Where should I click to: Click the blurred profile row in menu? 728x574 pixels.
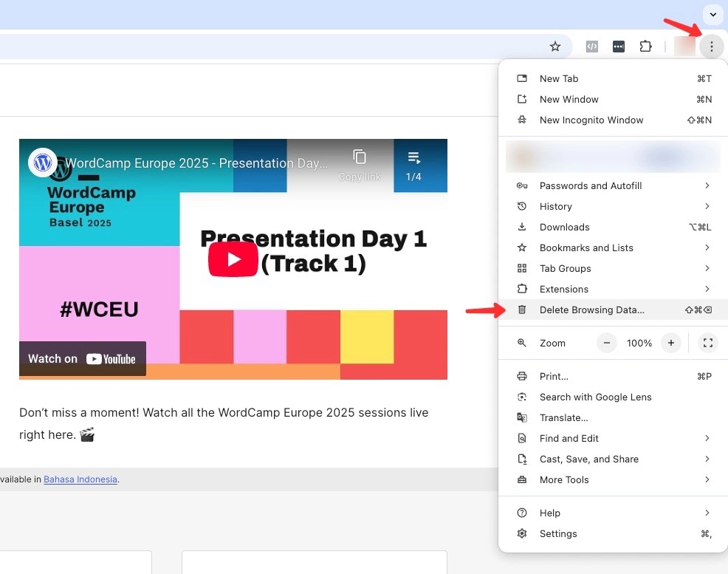pyautogui.click(x=614, y=157)
